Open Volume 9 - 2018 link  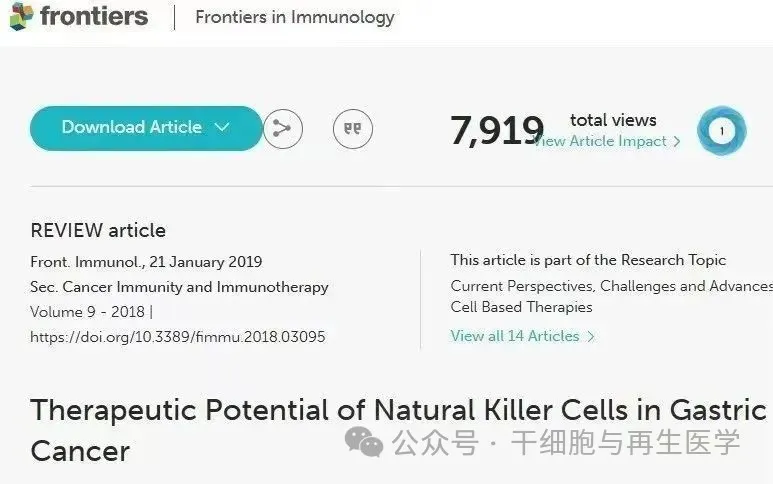pyautogui.click(x=87, y=311)
